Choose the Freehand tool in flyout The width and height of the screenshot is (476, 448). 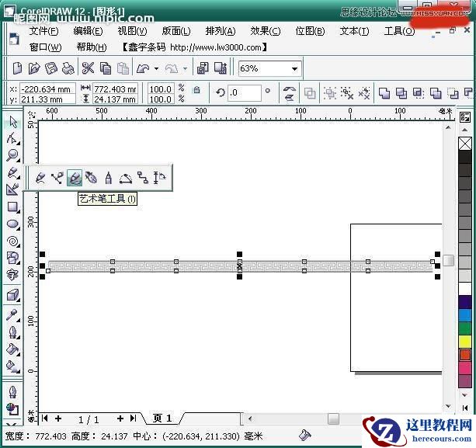click(40, 178)
